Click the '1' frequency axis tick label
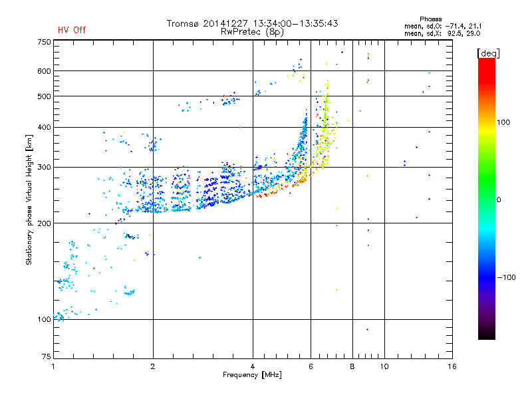This screenshot has height=399, width=532. pyautogui.click(x=53, y=366)
